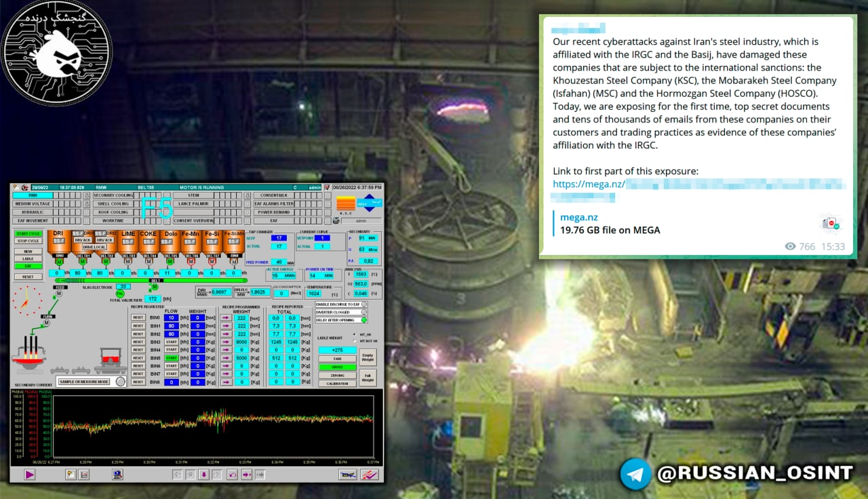Click the purple play icon in trend toolbar
This screenshot has width=868, height=499.
point(30,475)
